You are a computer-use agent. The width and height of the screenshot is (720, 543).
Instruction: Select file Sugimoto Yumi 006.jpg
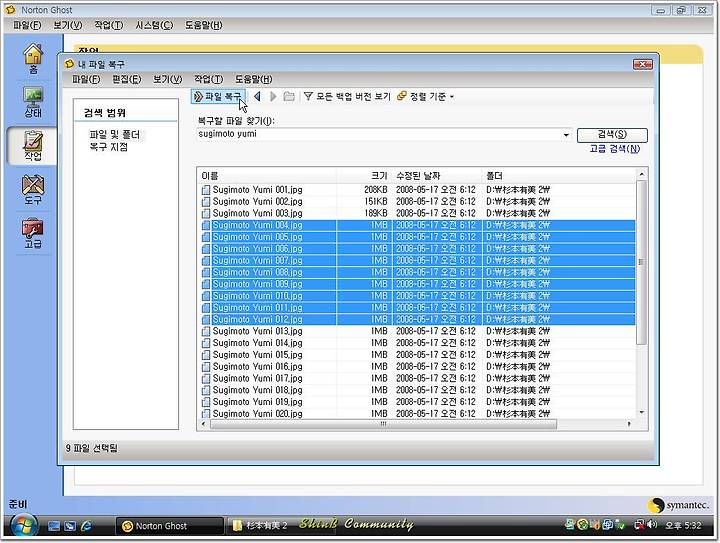[x=257, y=249]
